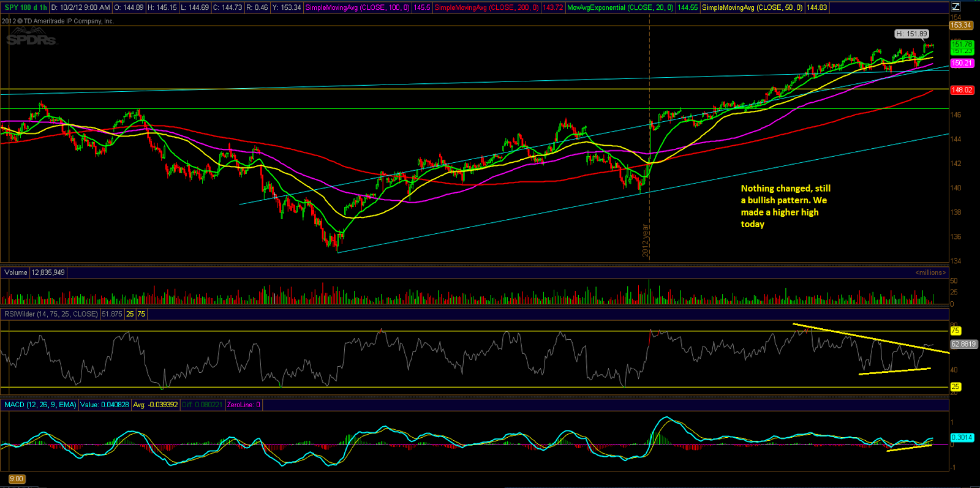This screenshot has height=488, width=980.
Task: Click the 75 value in RSI header
Action: [141, 314]
